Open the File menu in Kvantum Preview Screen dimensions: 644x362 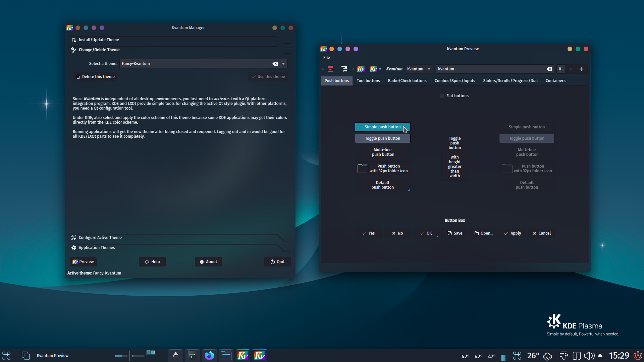(x=326, y=57)
